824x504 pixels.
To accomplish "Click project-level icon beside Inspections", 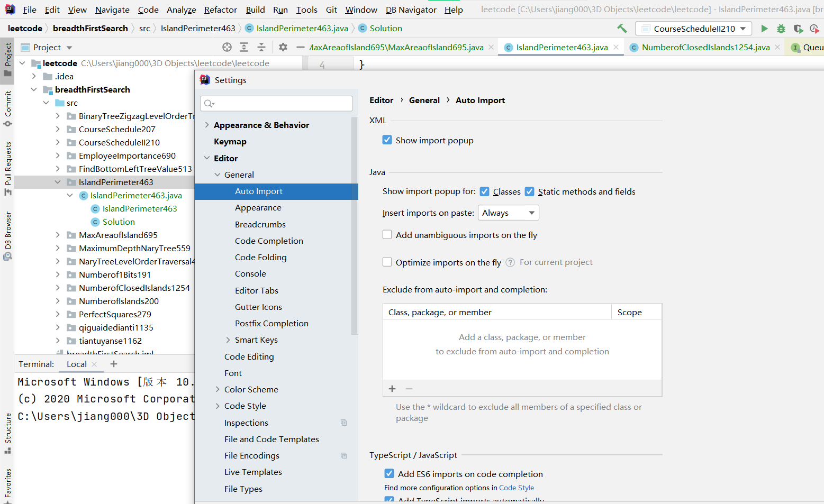I will [x=343, y=423].
